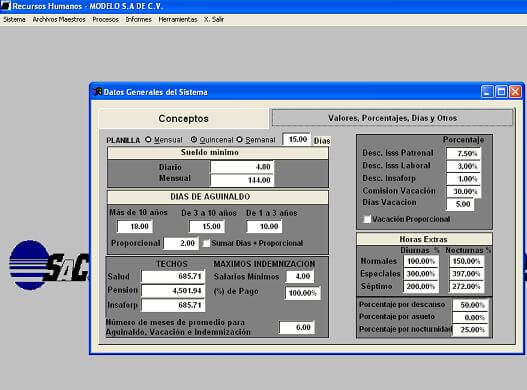527x390 pixels.
Task: Click the Desc. Isss Laboral percentage field
Action: tap(463, 166)
